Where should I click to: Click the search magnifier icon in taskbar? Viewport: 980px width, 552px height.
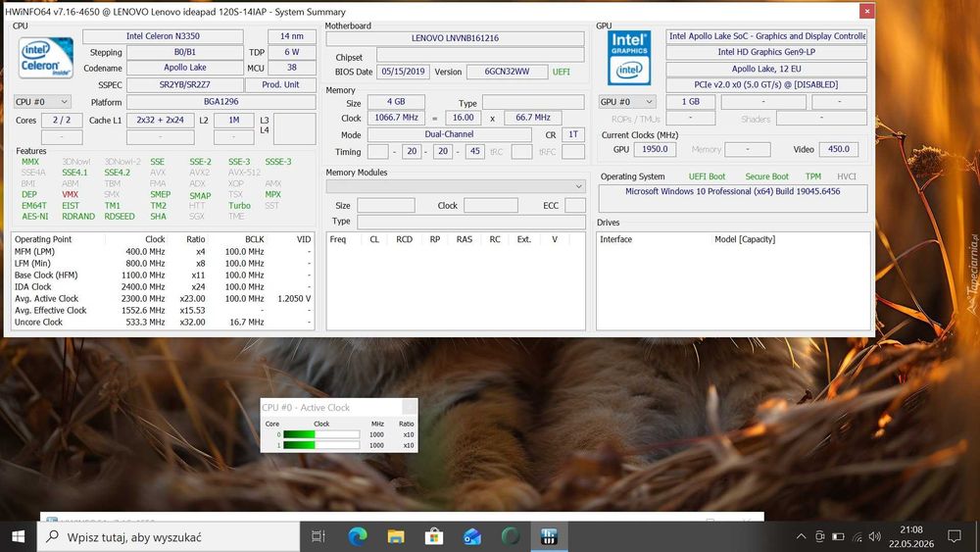click(53, 536)
